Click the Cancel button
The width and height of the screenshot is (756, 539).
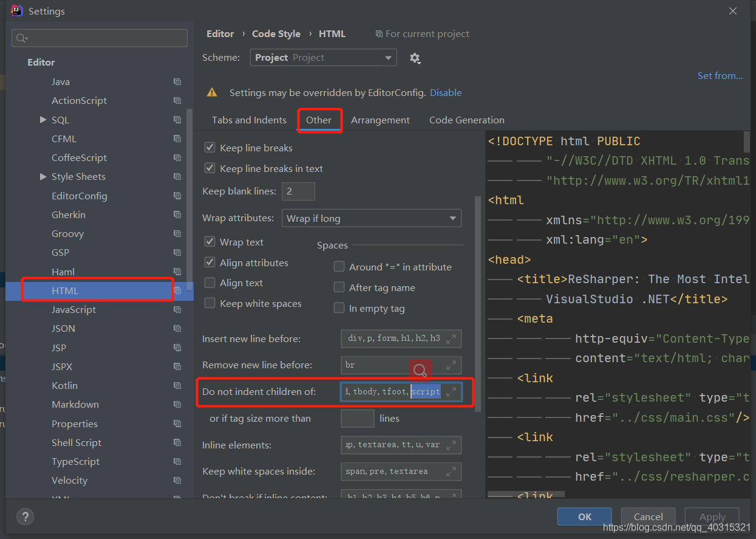(648, 517)
